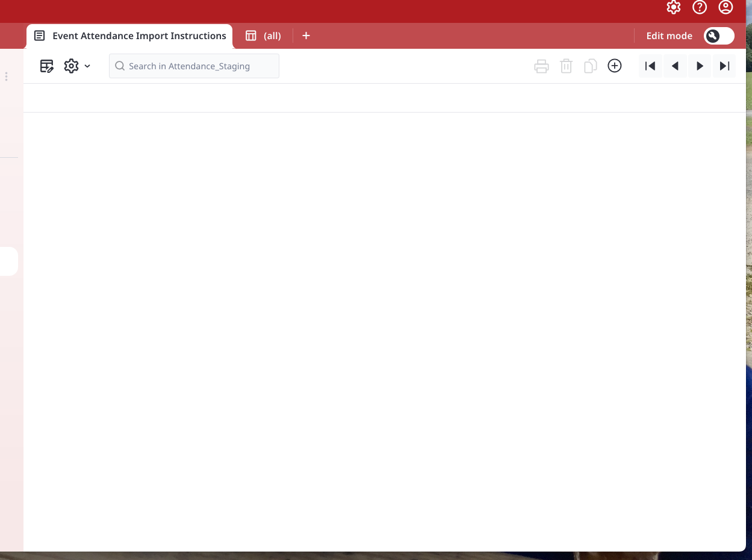Toggle the Edit mode switch
752x560 pixels.
(x=719, y=36)
